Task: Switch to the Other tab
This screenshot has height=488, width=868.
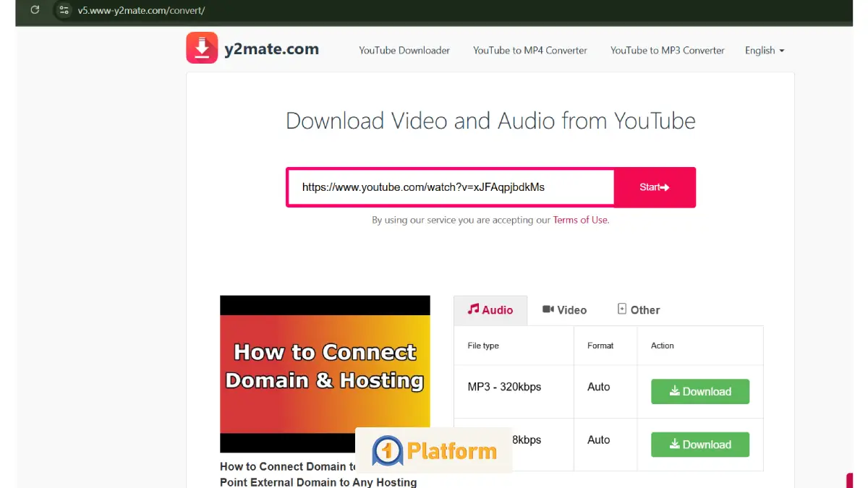Action: [x=638, y=310]
